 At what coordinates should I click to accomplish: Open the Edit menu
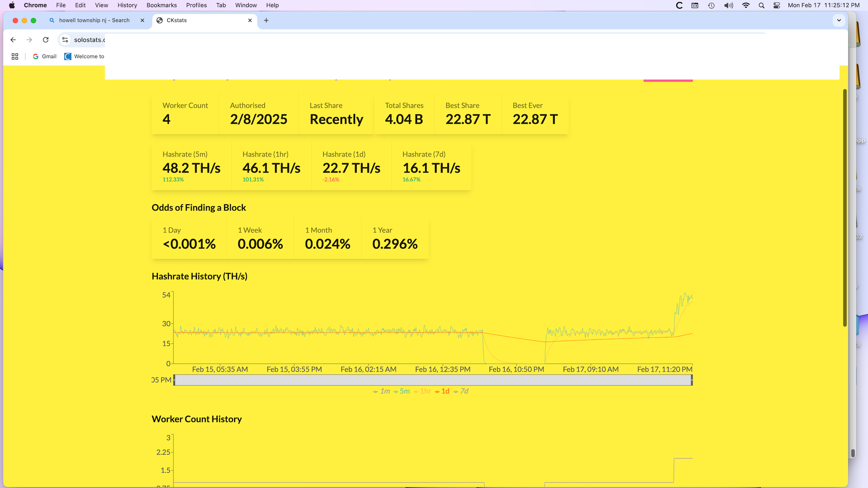tap(80, 5)
